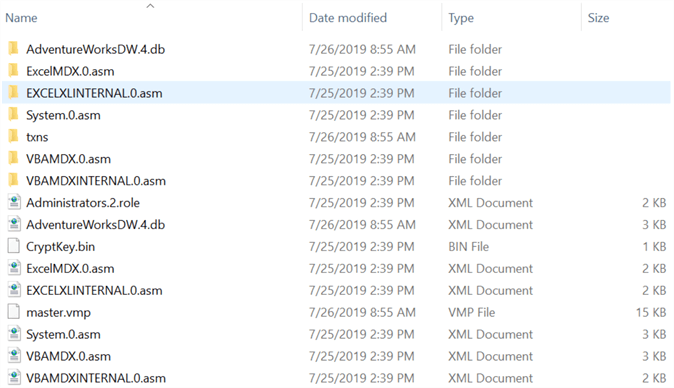Select the System.0.asm folder name
674x388 pixels.
click(x=63, y=115)
